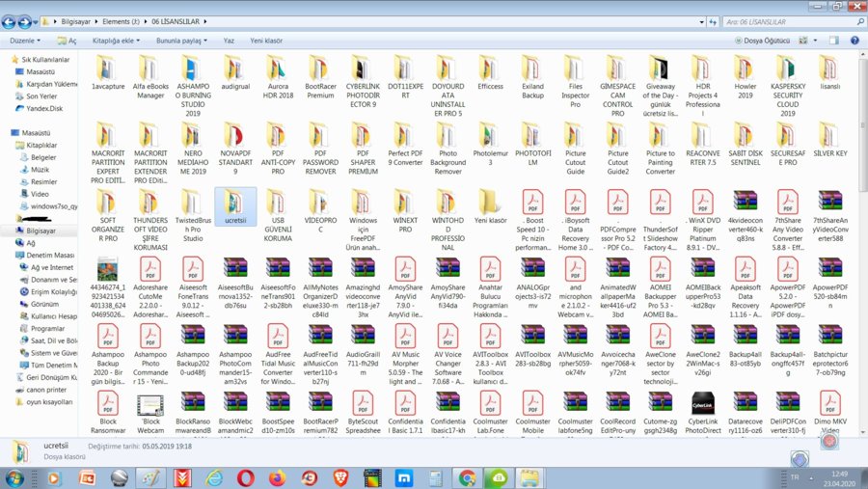Select the audigrual folder
The height and width of the screenshot is (489, 868).
(235, 72)
